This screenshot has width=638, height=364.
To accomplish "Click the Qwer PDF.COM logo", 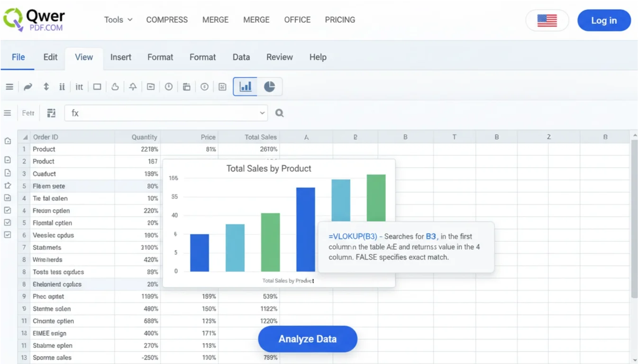I will [x=34, y=20].
